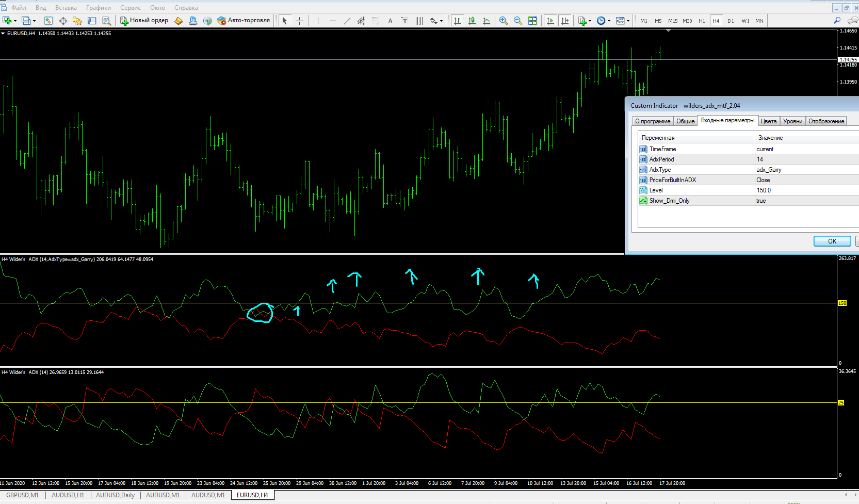Switch to the AUDUSD,Daily chart tab
Viewport: 859px width, 504px height.
click(115, 495)
